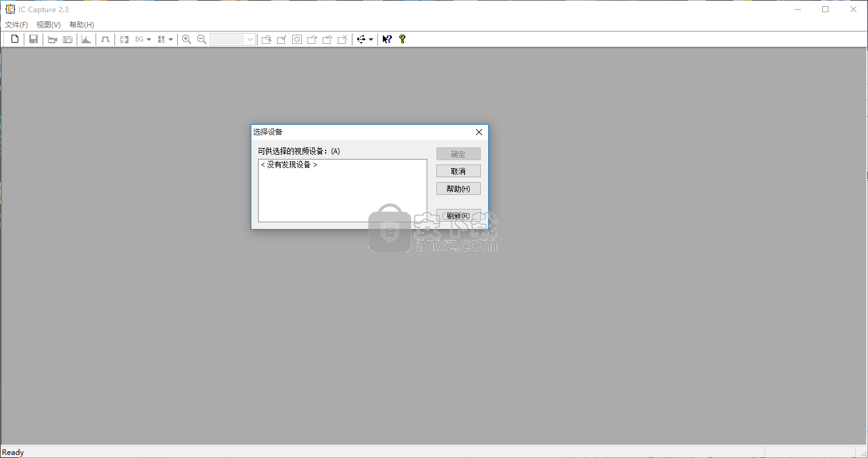Open the device connection dropdown icon
The image size is (868, 458).
tap(365, 39)
